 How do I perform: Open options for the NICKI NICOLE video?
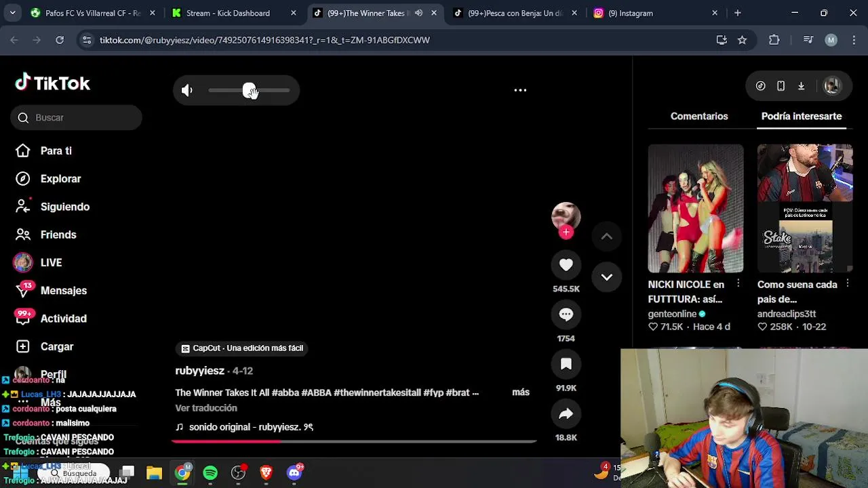[738, 284]
